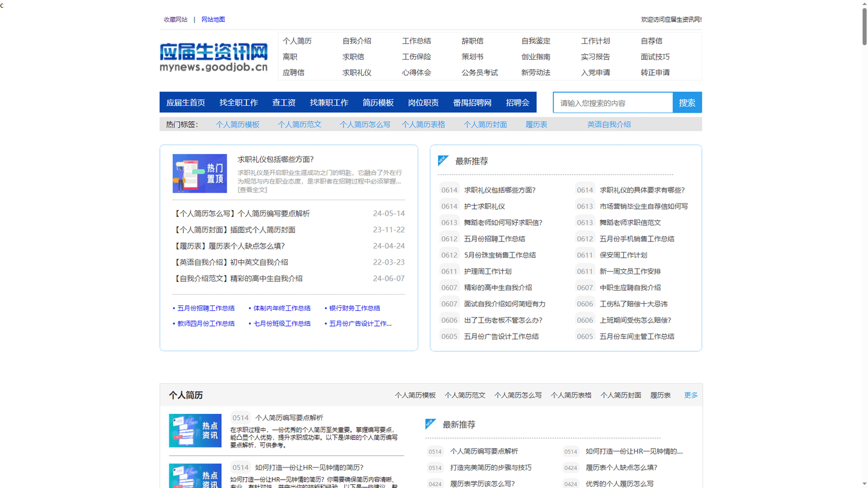Image resolution: width=868 pixels, height=488 pixels.
Task: Select hot tag 英语自我介绍
Action: point(609,124)
